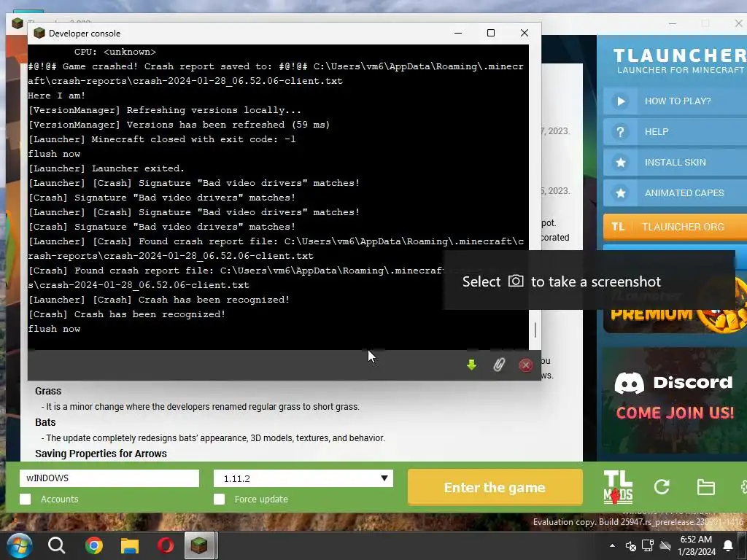
Task: Click the muted volume icon in system tray
Action: (630, 545)
